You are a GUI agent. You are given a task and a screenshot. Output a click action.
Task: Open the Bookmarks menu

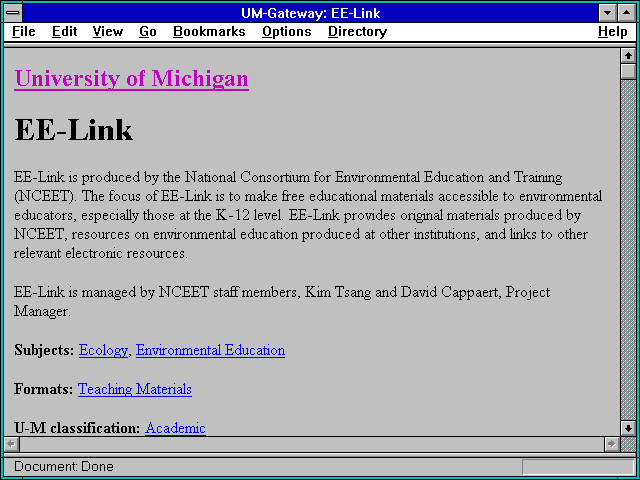[x=209, y=31]
